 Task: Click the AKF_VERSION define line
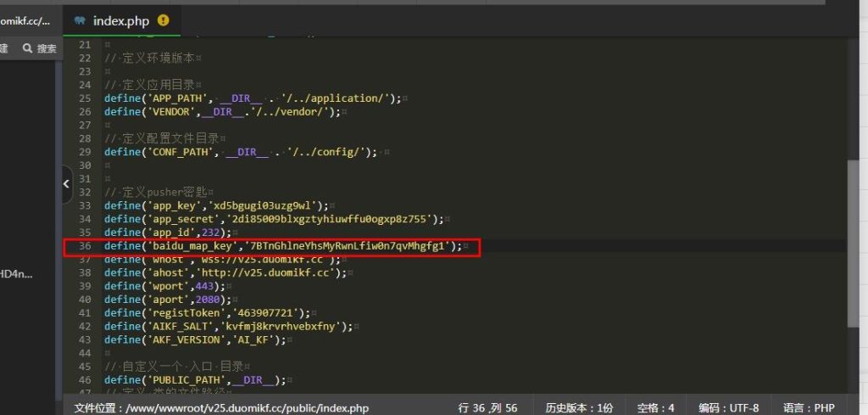[x=196, y=339]
